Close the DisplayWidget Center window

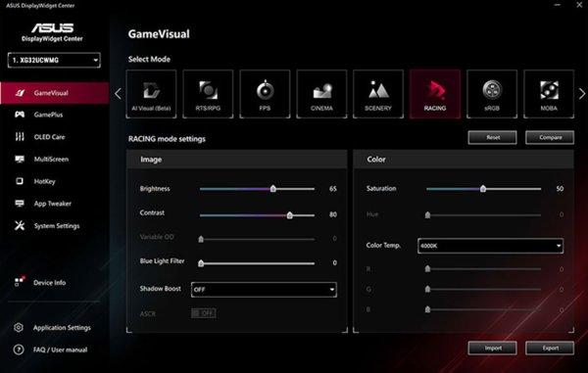pyautogui.click(x=579, y=5)
